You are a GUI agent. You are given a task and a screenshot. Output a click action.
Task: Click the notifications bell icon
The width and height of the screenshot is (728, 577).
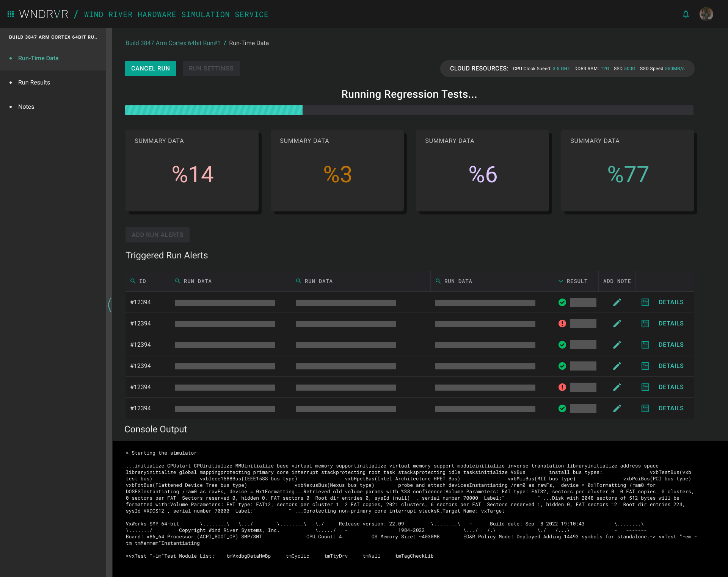(686, 14)
